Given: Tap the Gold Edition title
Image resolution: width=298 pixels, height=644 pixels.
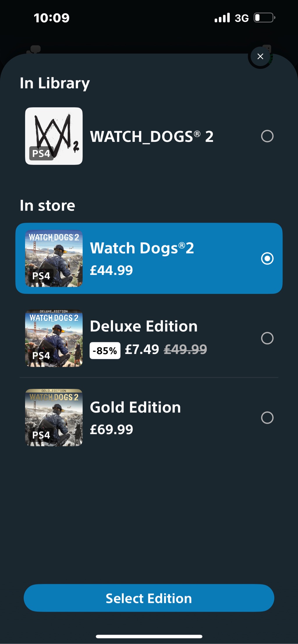Looking at the screenshot, I should 135,407.
